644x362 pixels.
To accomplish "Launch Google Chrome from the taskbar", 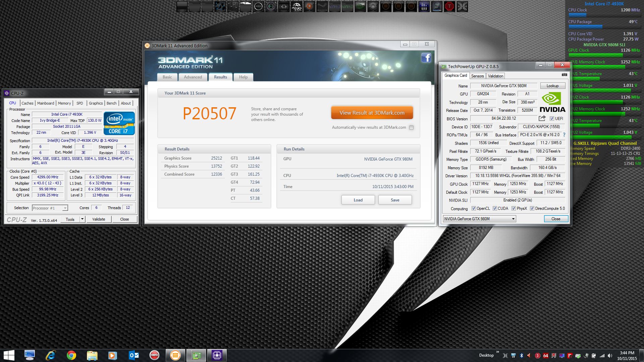I will pos(71,355).
